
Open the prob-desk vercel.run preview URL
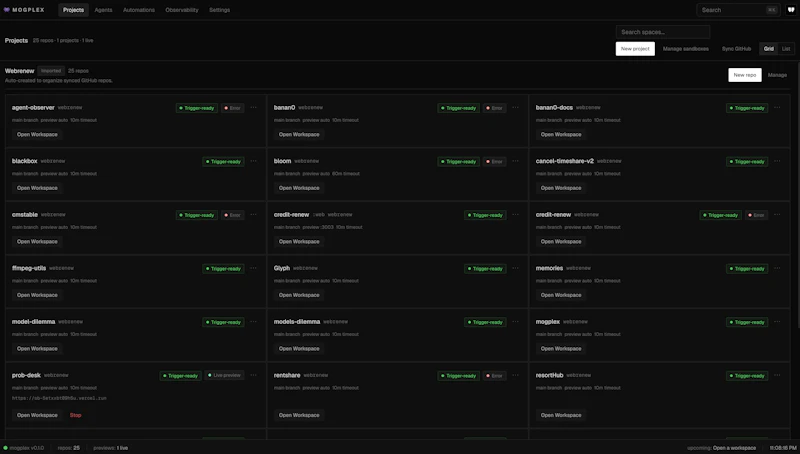click(x=59, y=398)
